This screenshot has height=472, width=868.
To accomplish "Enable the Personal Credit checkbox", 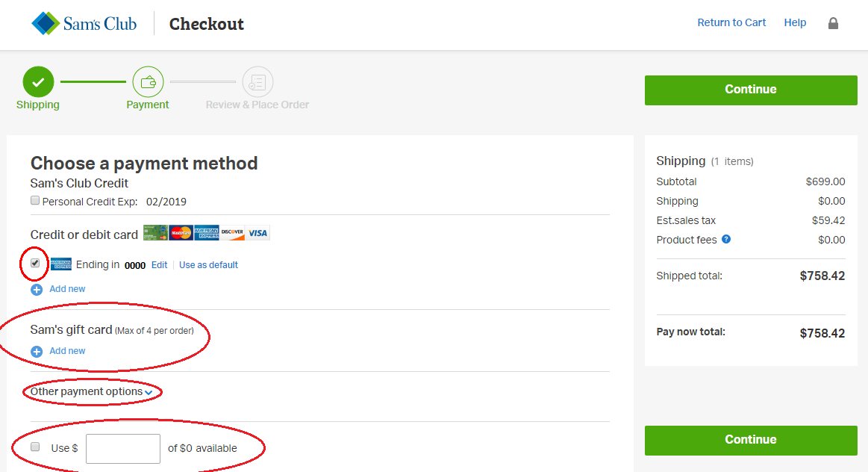I will 35,201.
